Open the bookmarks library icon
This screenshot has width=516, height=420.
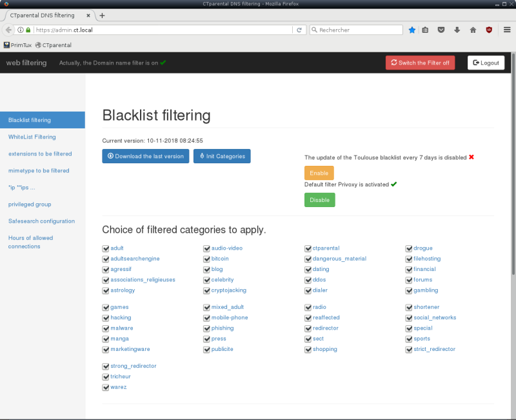click(x=425, y=30)
